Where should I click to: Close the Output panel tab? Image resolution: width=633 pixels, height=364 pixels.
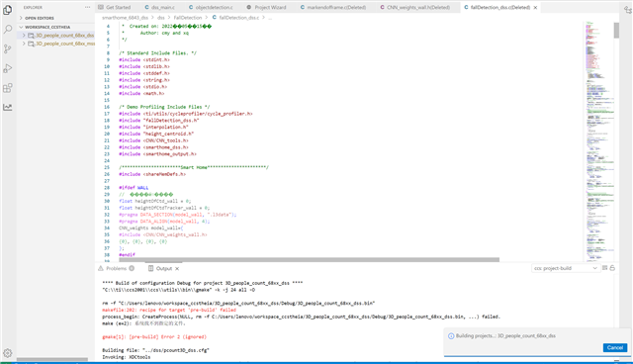(x=177, y=268)
